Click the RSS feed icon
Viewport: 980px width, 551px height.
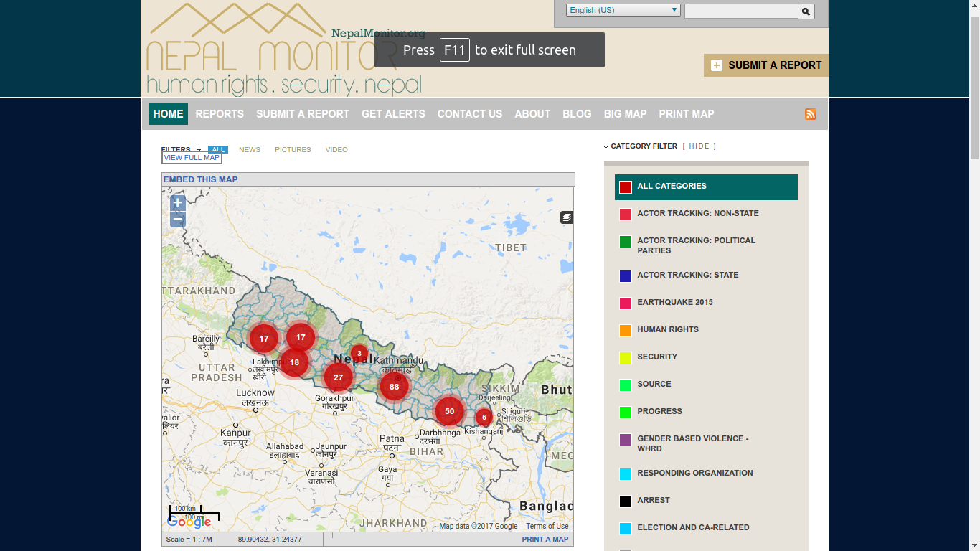coord(811,114)
